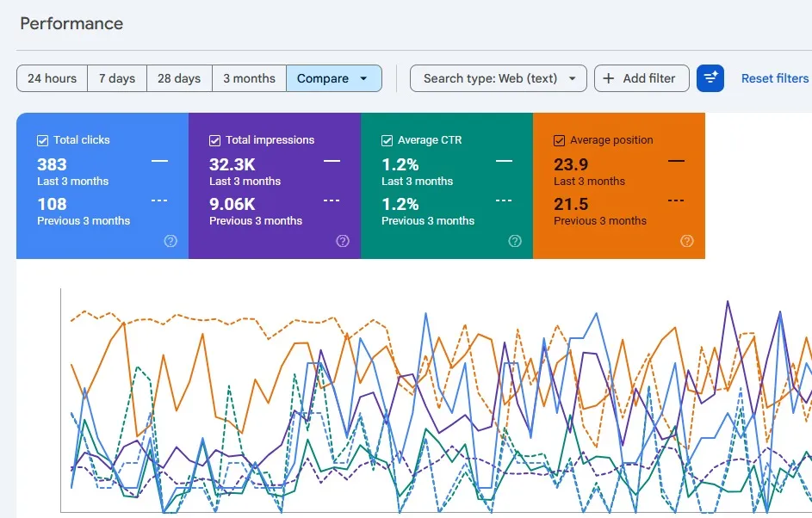Viewport: 812px width, 518px height.
Task: Select the 24 hours range tab
Action: 52,78
